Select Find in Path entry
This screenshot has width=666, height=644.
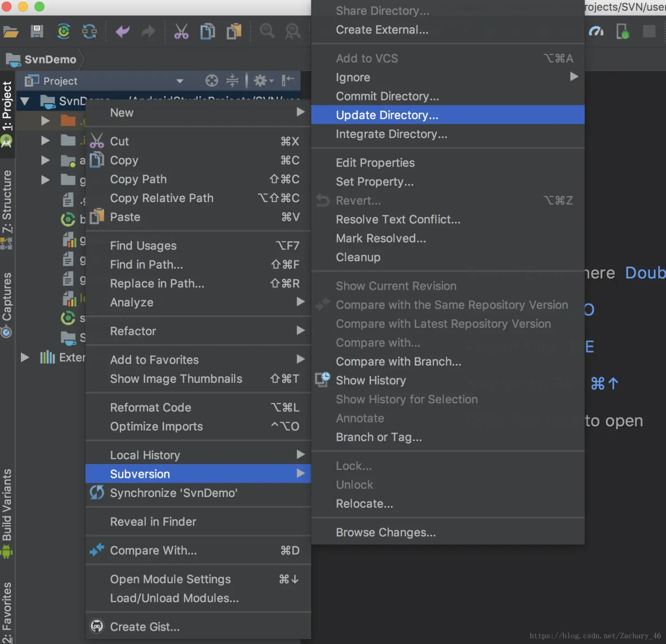198,265
